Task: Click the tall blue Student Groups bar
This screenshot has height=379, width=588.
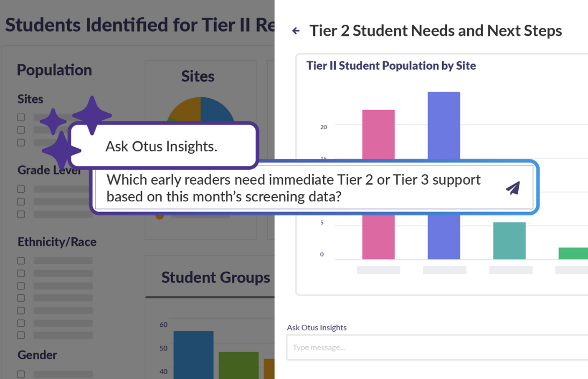Action: (193, 354)
